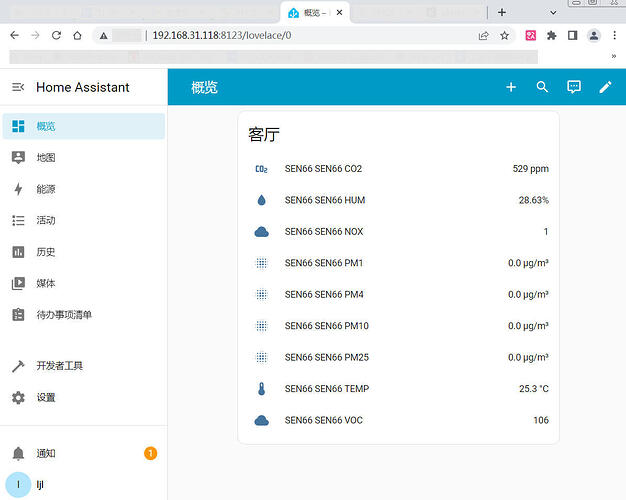The height and width of the screenshot is (500, 626).
Task: Click the thermometer icon for TEMP
Action: tap(262, 389)
